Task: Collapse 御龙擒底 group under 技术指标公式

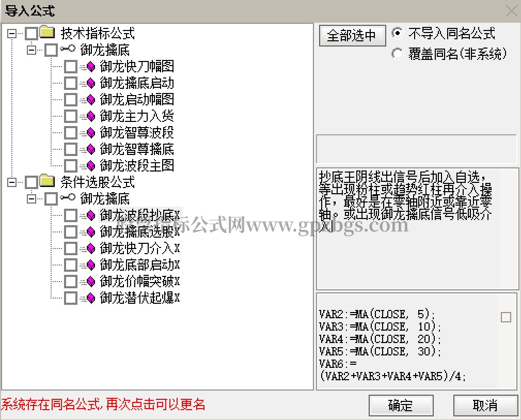Action: click(31, 50)
